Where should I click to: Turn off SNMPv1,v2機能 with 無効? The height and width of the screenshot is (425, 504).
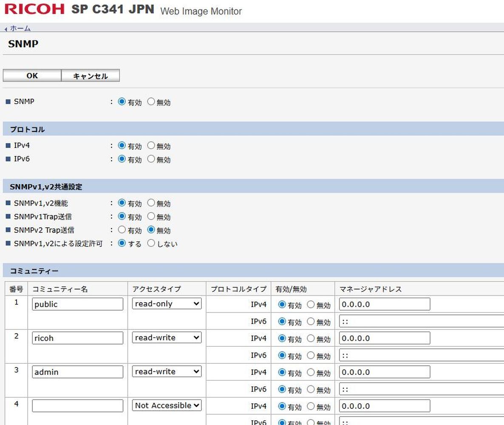point(151,203)
